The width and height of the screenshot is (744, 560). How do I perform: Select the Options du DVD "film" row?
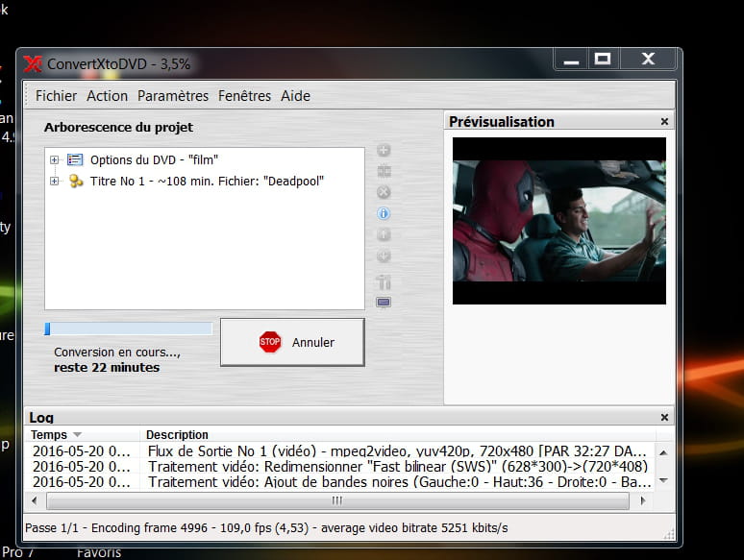pyautogui.click(x=154, y=159)
